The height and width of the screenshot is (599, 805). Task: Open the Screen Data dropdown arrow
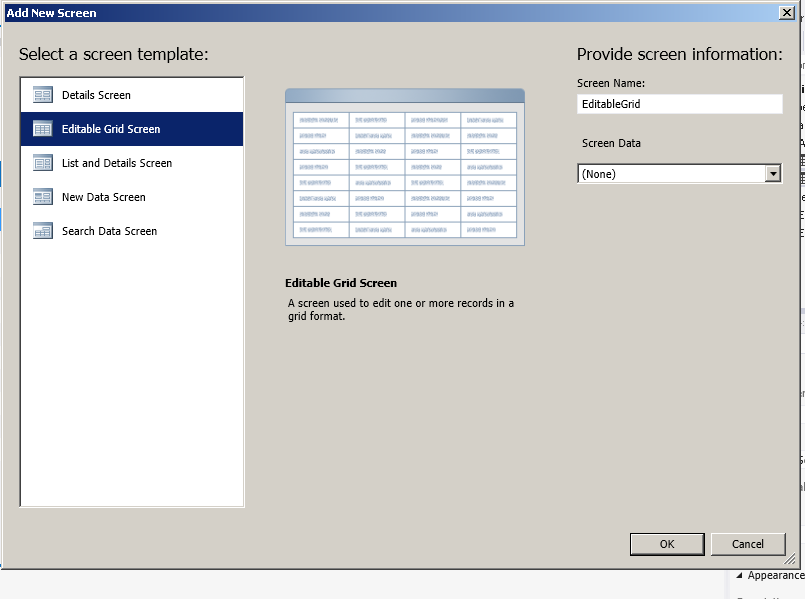(773, 174)
